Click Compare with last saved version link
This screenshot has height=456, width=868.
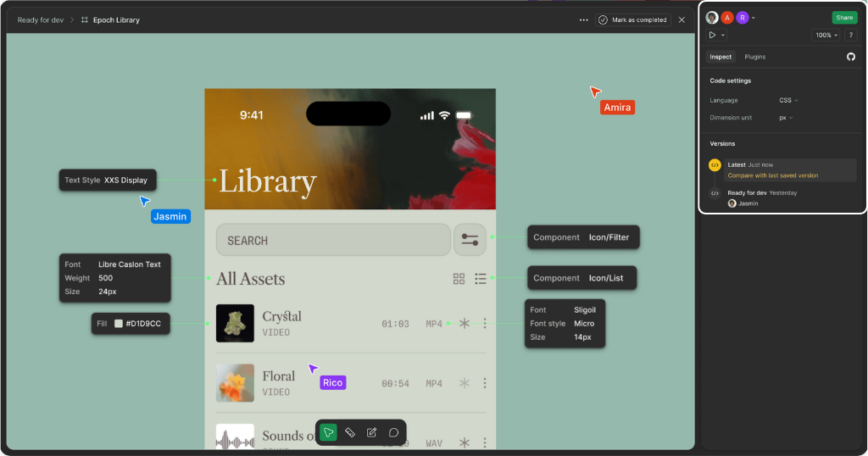773,175
